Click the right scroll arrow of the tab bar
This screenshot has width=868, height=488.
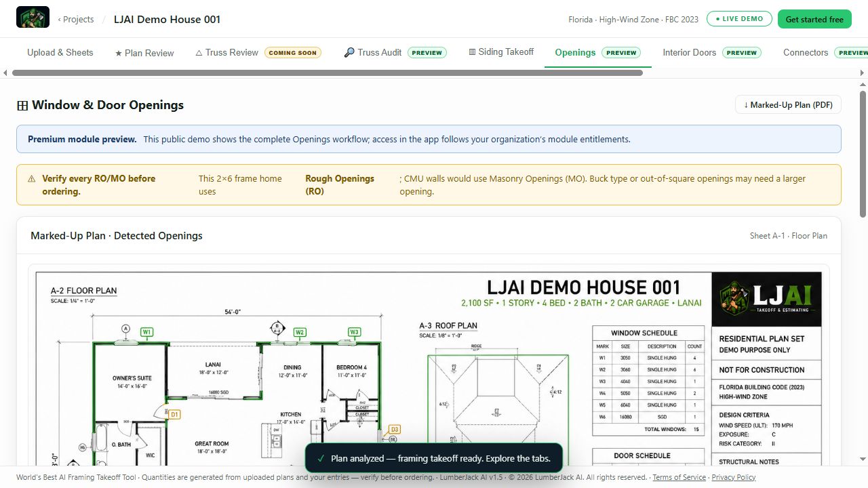(x=863, y=73)
